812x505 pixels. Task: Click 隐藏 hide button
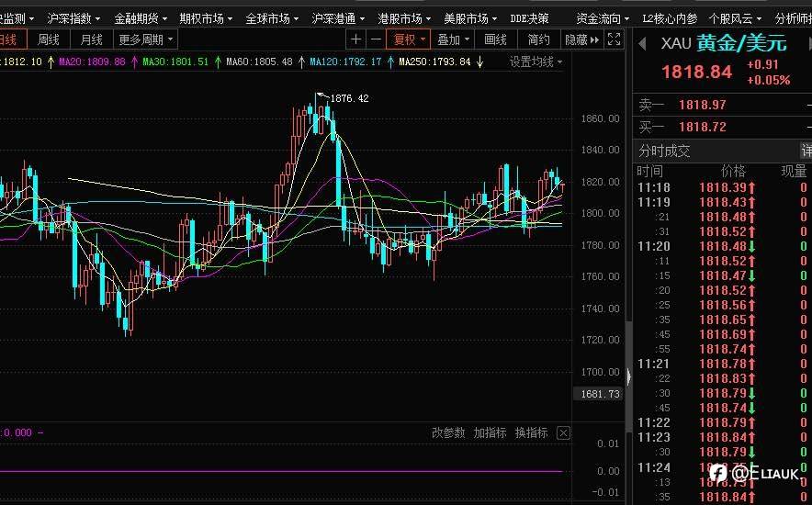pos(581,39)
